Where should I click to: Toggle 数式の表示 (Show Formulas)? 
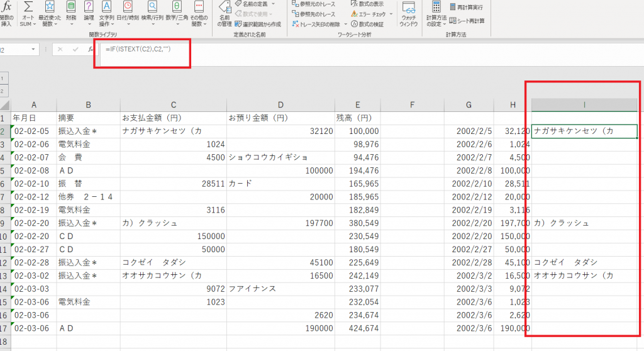pos(370,4)
